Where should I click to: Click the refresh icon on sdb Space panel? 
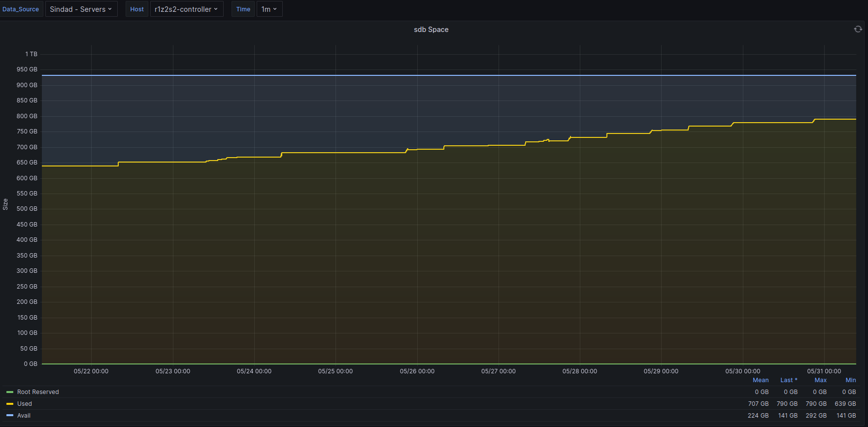[858, 30]
